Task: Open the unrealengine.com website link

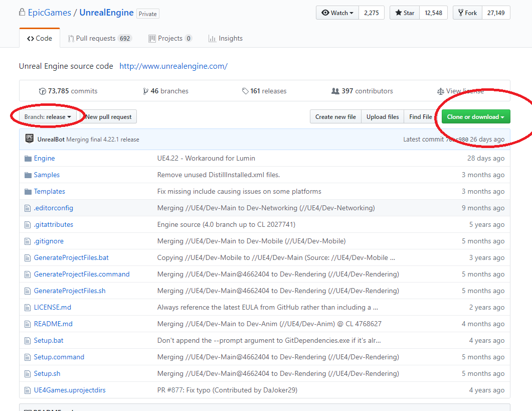Action: [173, 66]
